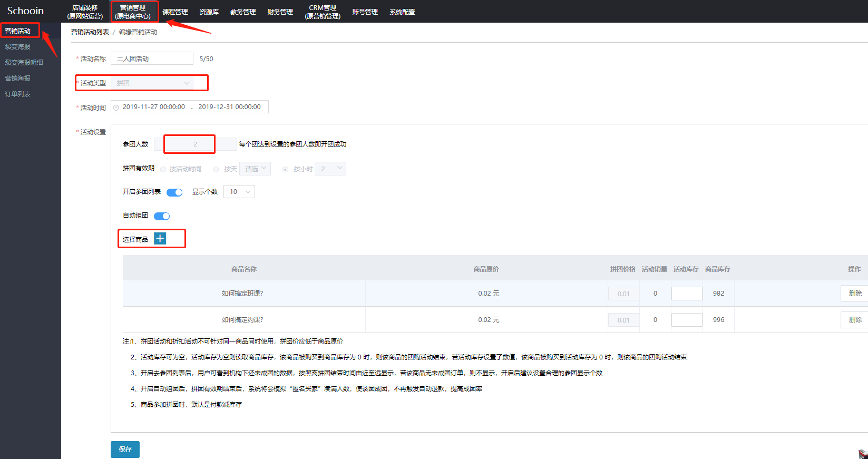Click the 编辑营销活动 breadcrumb text
The width and height of the screenshot is (868, 459).
[138, 32]
